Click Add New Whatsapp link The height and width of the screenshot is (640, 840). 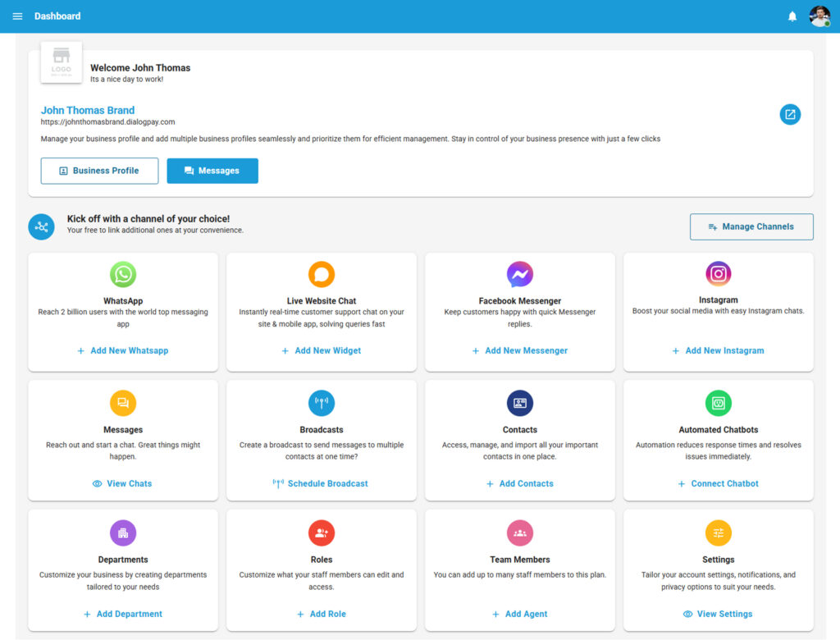[x=123, y=350]
